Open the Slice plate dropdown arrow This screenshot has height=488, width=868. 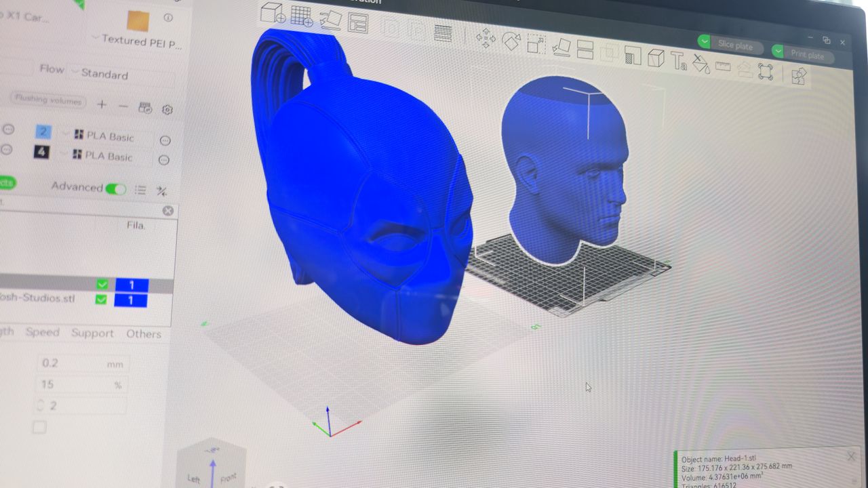point(705,42)
